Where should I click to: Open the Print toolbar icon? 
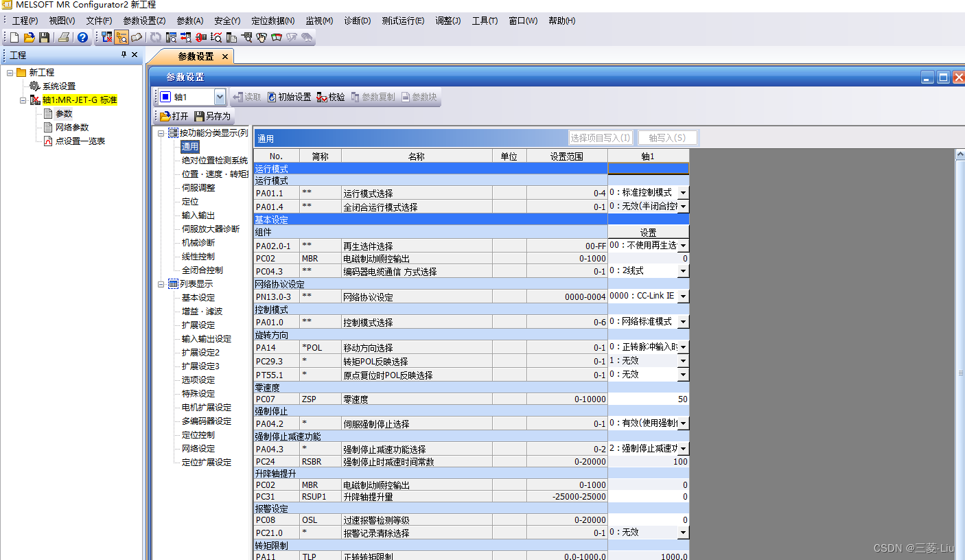click(x=62, y=37)
